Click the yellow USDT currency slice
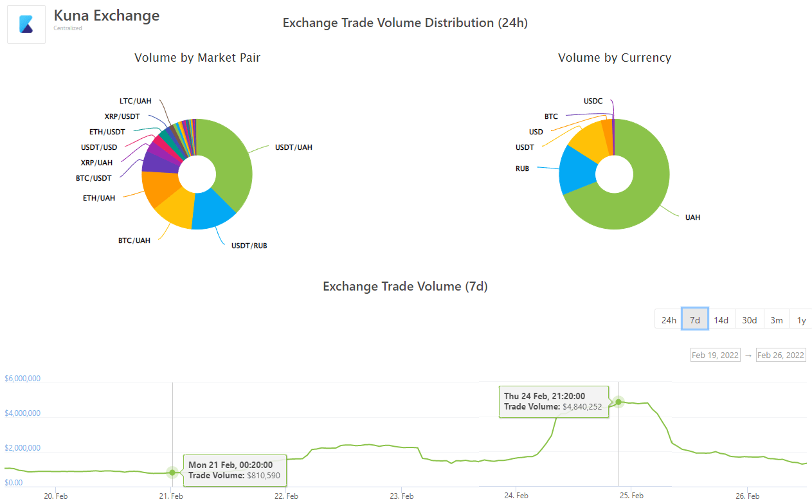 click(589, 142)
